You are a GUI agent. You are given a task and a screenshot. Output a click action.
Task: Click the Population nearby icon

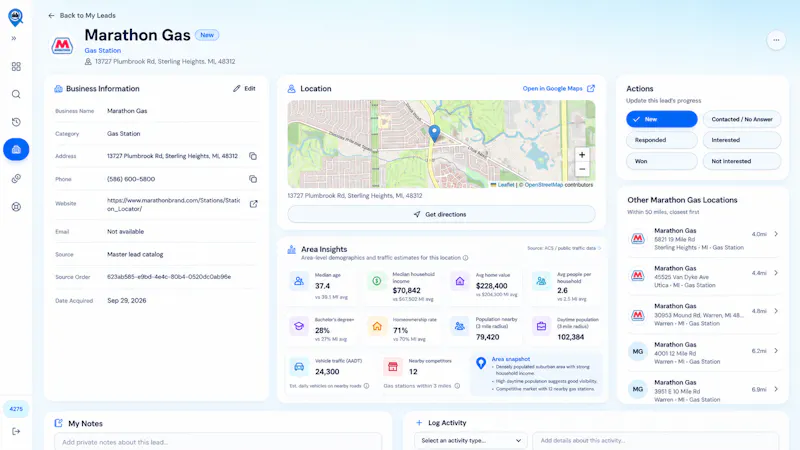point(460,326)
